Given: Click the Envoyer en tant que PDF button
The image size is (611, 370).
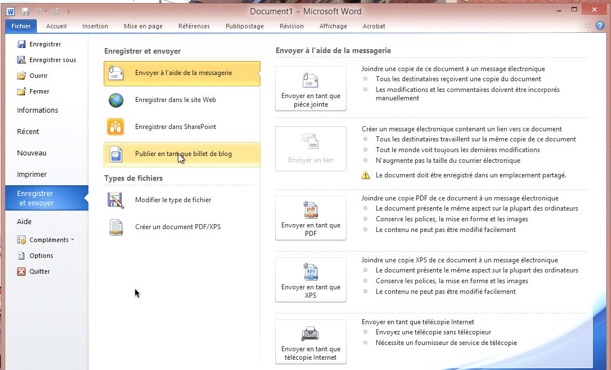Looking at the screenshot, I should [x=311, y=218].
